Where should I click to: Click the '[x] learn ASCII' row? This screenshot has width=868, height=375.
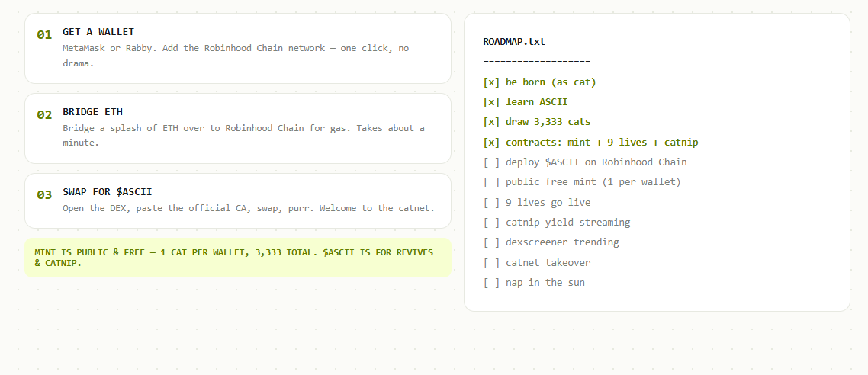(526, 102)
